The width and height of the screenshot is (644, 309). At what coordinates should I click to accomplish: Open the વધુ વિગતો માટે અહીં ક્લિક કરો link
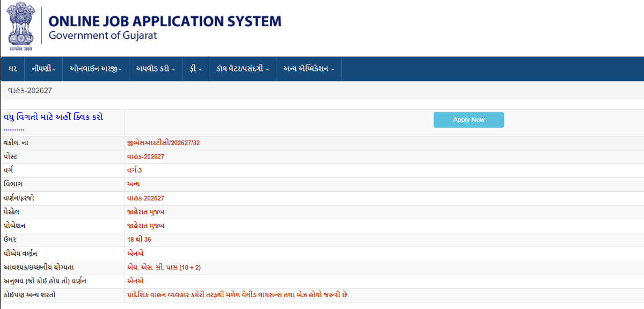pos(53,122)
